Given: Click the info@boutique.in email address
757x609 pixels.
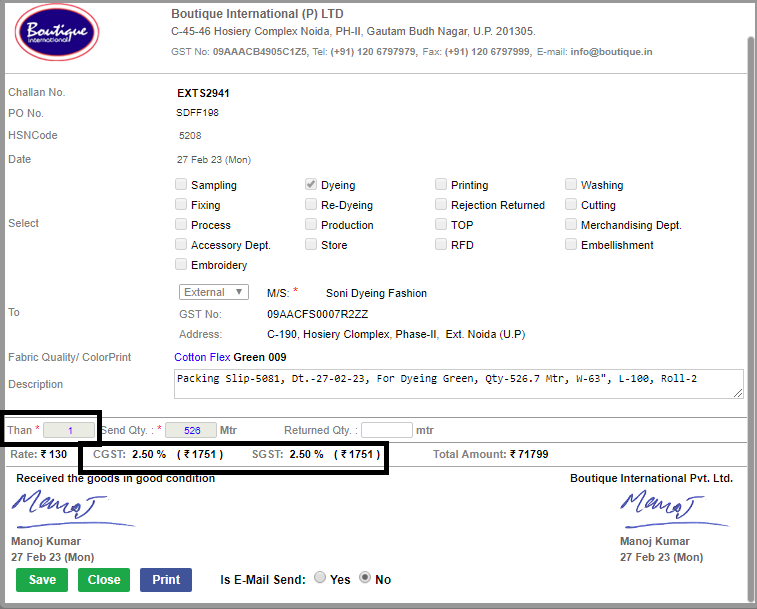Looking at the screenshot, I should [611, 52].
